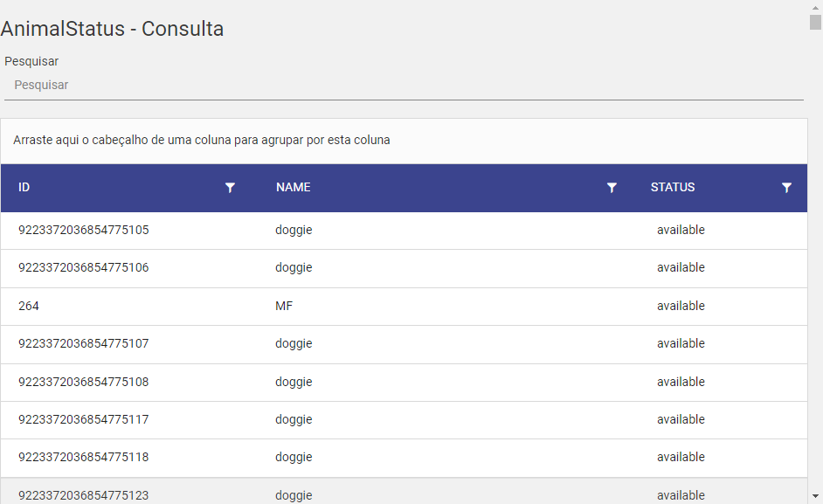The image size is (823, 504).
Task: Click the MF name cell
Action: [284, 306]
